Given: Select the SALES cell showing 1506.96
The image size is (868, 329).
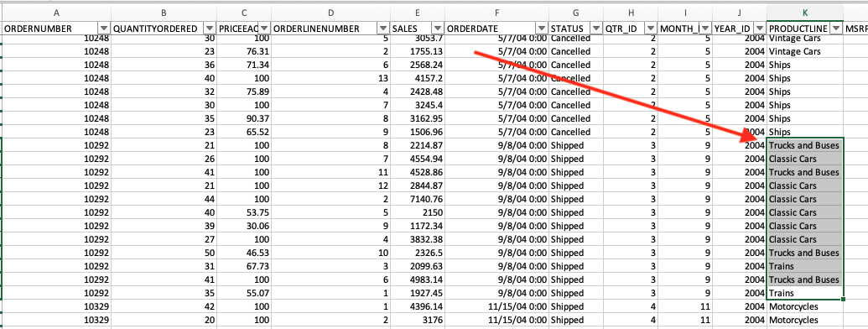Looking at the screenshot, I should [417, 132].
